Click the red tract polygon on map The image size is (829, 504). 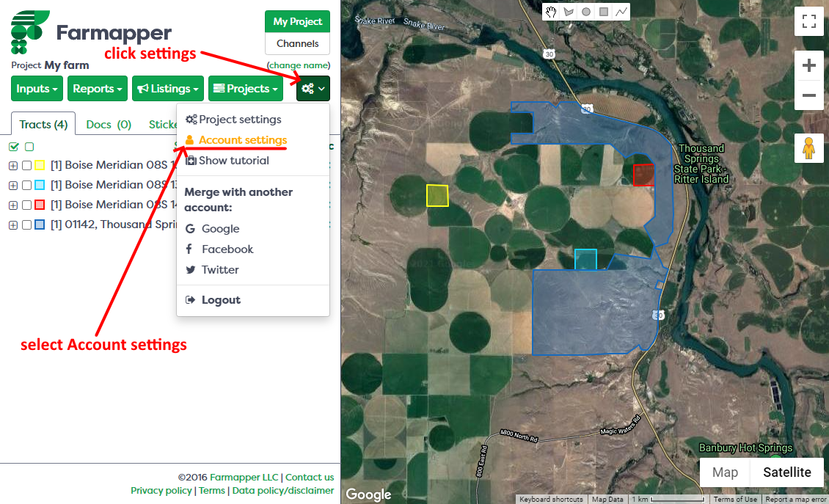(643, 175)
